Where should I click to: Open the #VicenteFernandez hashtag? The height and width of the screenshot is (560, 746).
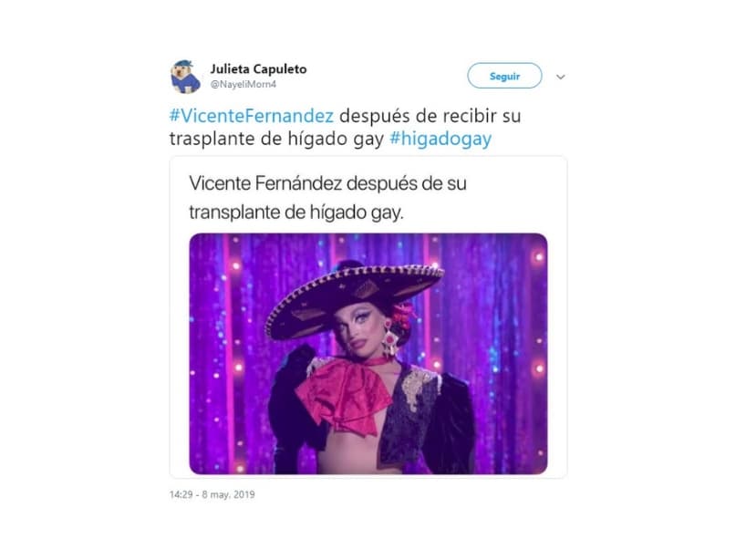coord(252,116)
